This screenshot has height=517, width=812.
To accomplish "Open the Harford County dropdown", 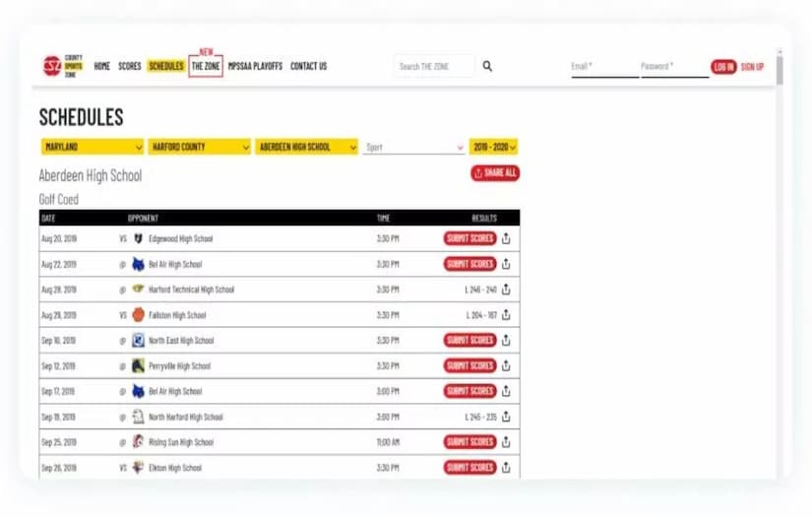I will click(x=200, y=147).
